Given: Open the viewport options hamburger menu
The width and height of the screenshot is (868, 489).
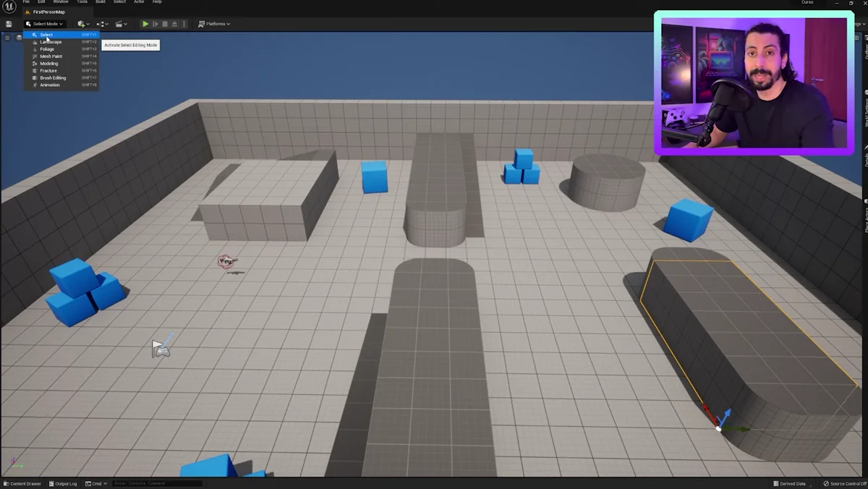Looking at the screenshot, I should pyautogui.click(x=8, y=37).
